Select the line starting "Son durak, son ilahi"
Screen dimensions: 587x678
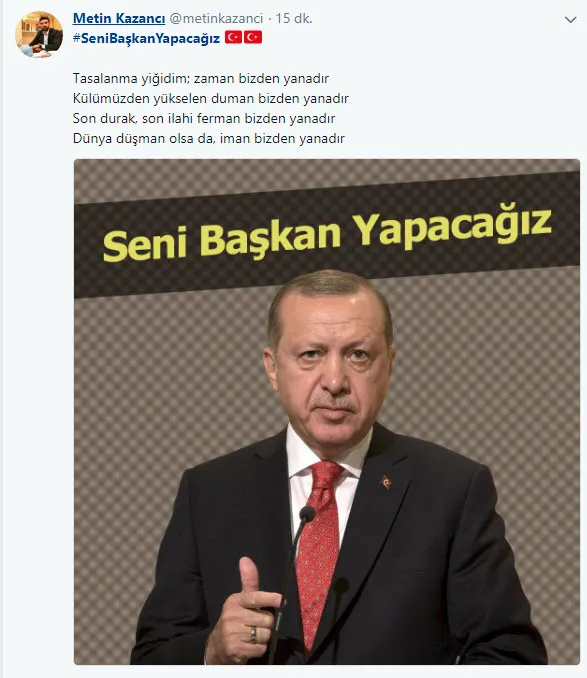(x=204, y=118)
